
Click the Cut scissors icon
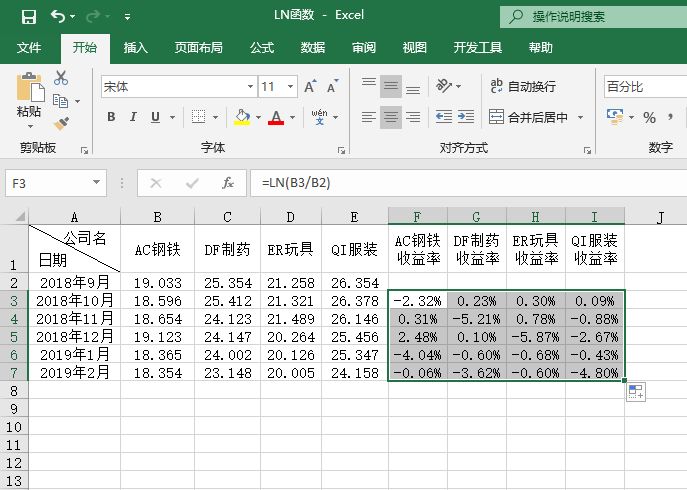coord(61,78)
